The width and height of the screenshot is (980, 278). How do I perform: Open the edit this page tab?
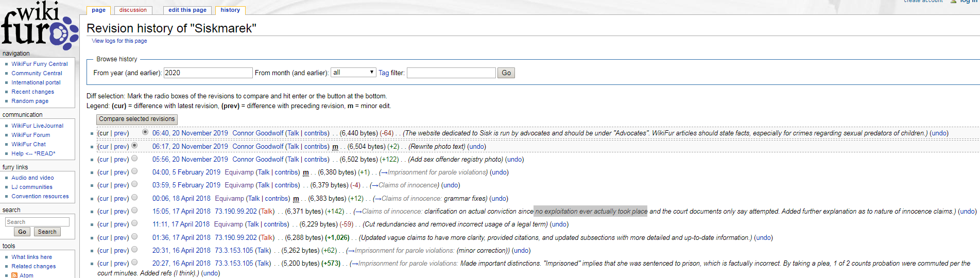pyautogui.click(x=187, y=10)
